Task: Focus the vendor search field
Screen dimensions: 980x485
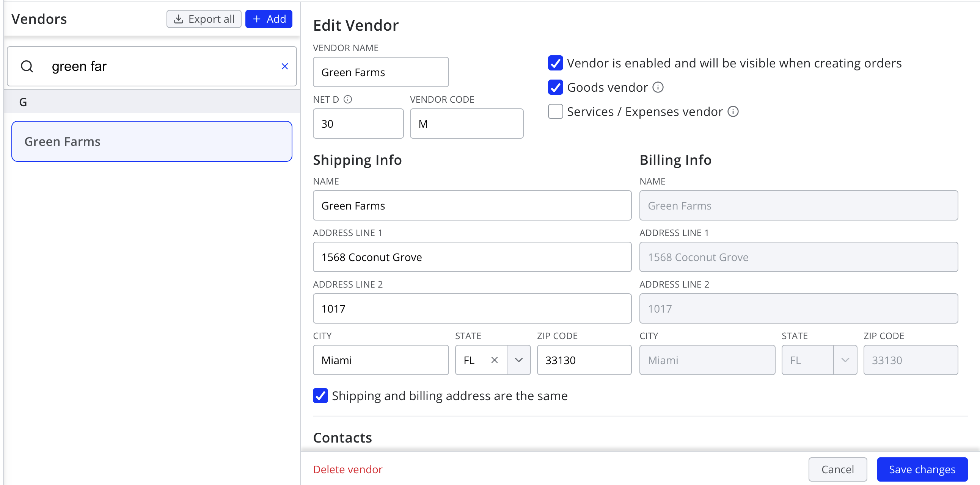Action: [x=152, y=66]
